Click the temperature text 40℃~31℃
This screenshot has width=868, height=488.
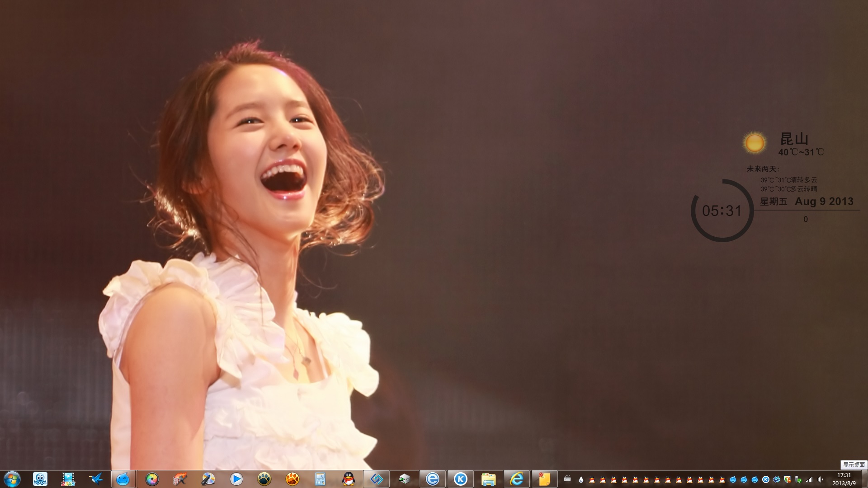(801, 152)
